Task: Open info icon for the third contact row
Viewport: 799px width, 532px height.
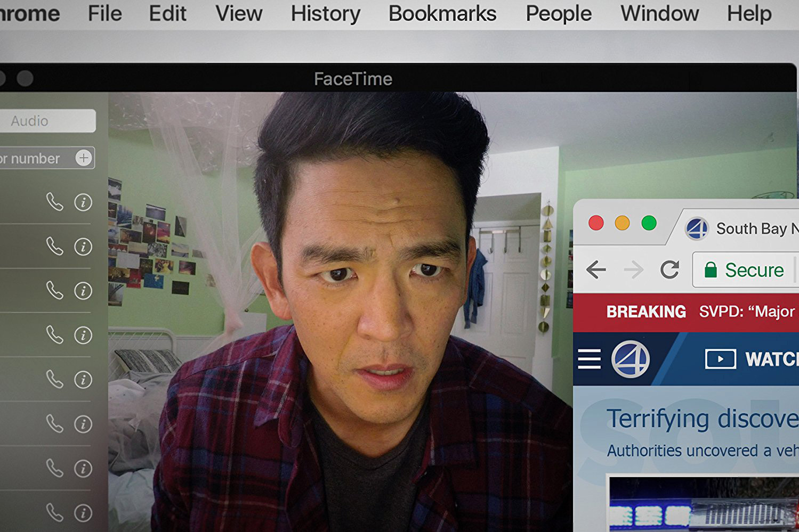Action: pos(83,291)
